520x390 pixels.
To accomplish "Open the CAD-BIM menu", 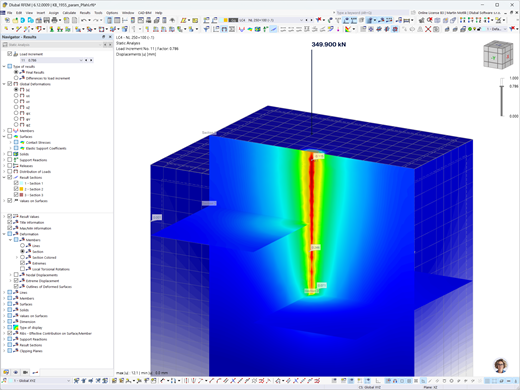I will pyautogui.click(x=145, y=13).
